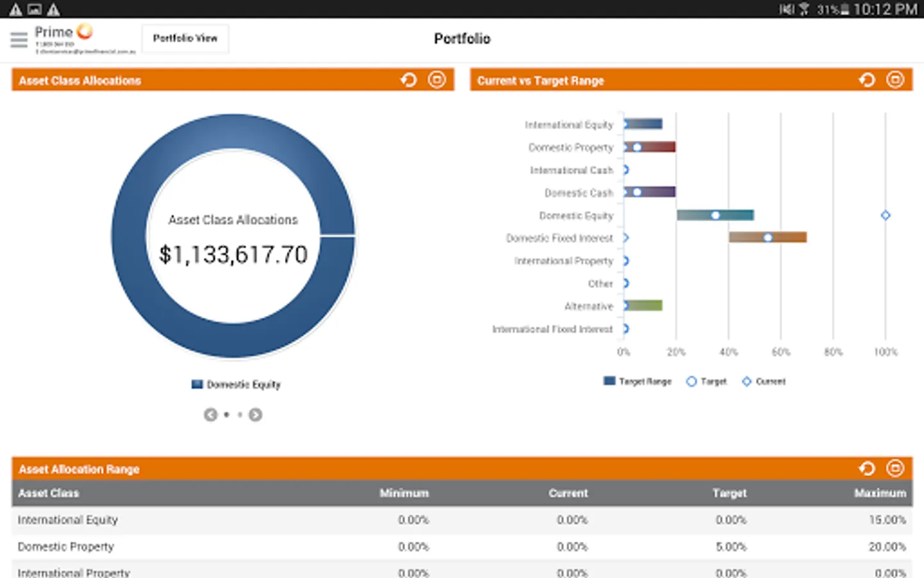This screenshot has width=924, height=578.
Task: Refresh the Asset Class Allocations panel
Action: click(409, 80)
